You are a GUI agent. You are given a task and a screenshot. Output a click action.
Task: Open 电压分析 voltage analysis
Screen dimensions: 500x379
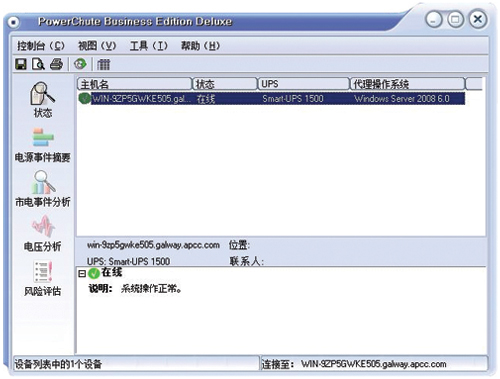[x=43, y=233]
